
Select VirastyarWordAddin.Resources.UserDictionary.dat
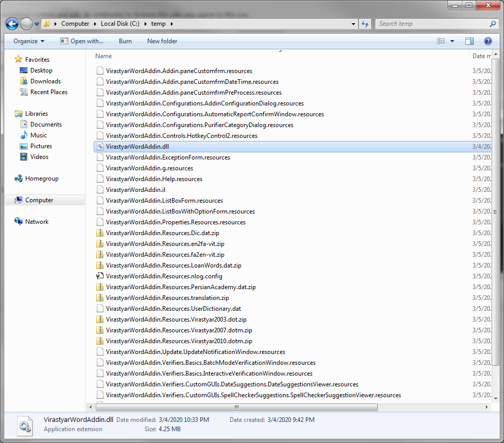pyautogui.click(x=173, y=309)
